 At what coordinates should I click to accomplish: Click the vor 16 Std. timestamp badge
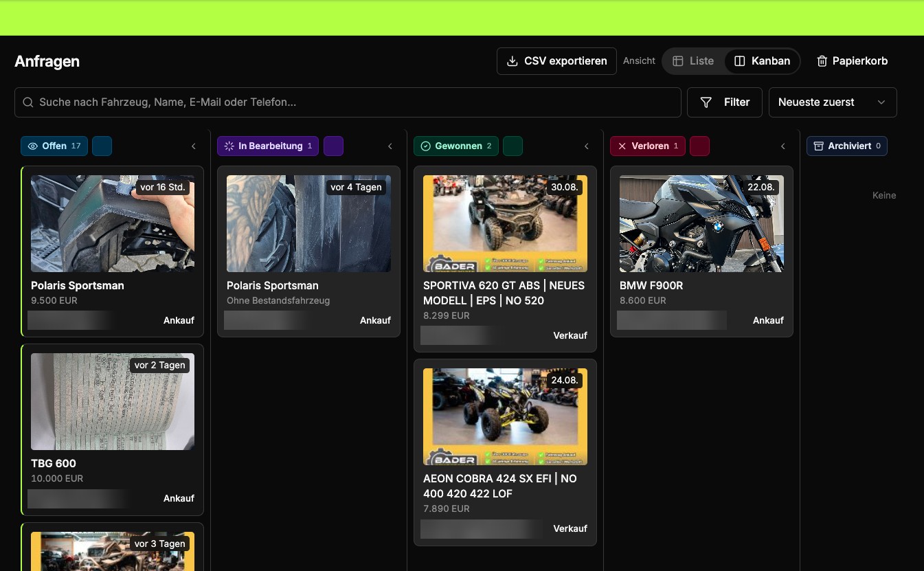pos(163,187)
